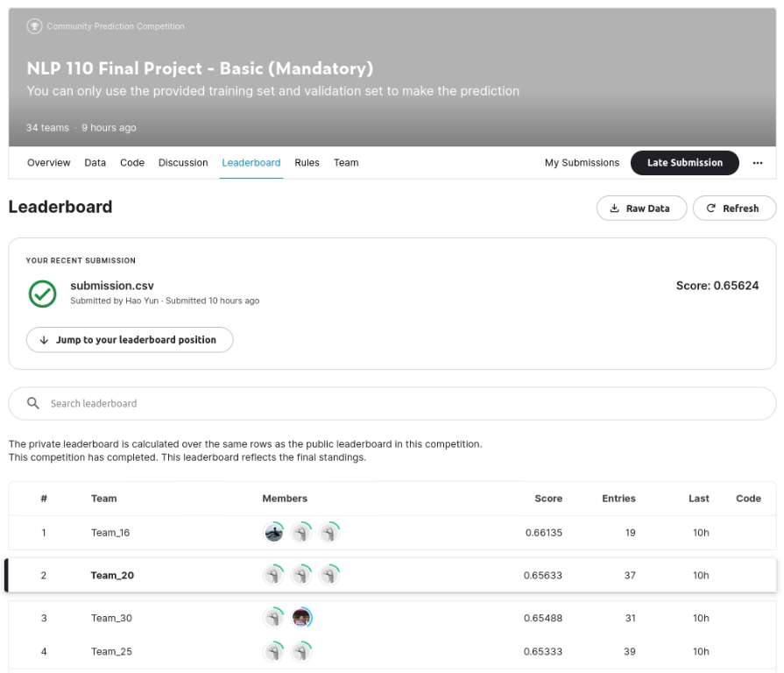Click the green checkmark submission status icon
The width and height of the screenshot is (784, 673).
click(42, 294)
